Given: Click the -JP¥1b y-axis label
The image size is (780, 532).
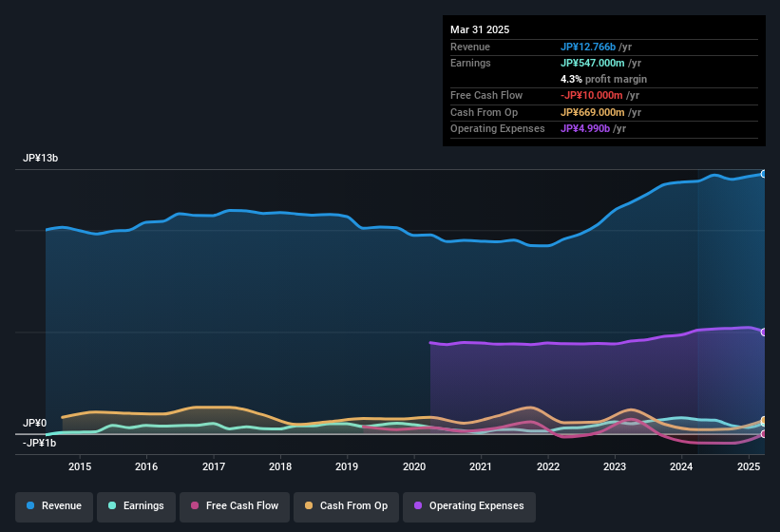Looking at the screenshot, I should tap(39, 443).
